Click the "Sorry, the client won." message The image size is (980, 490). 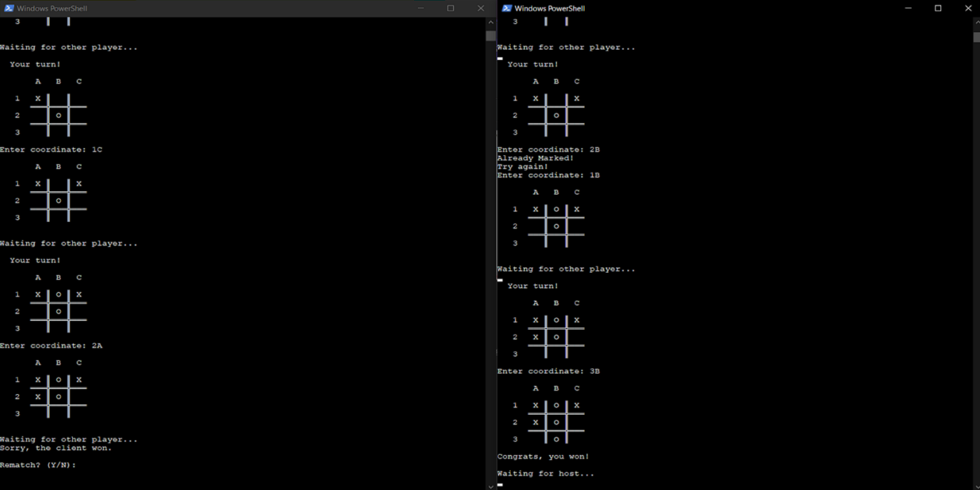click(x=56, y=448)
